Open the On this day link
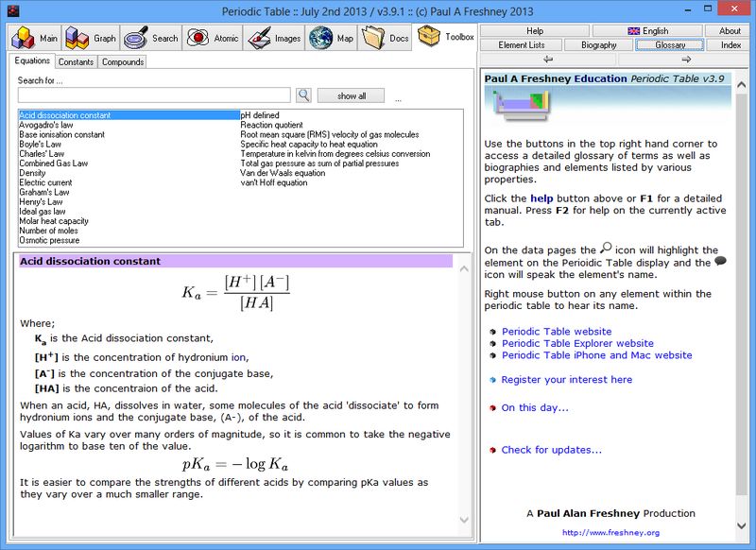Screen dimensions: 756x550 (535, 408)
